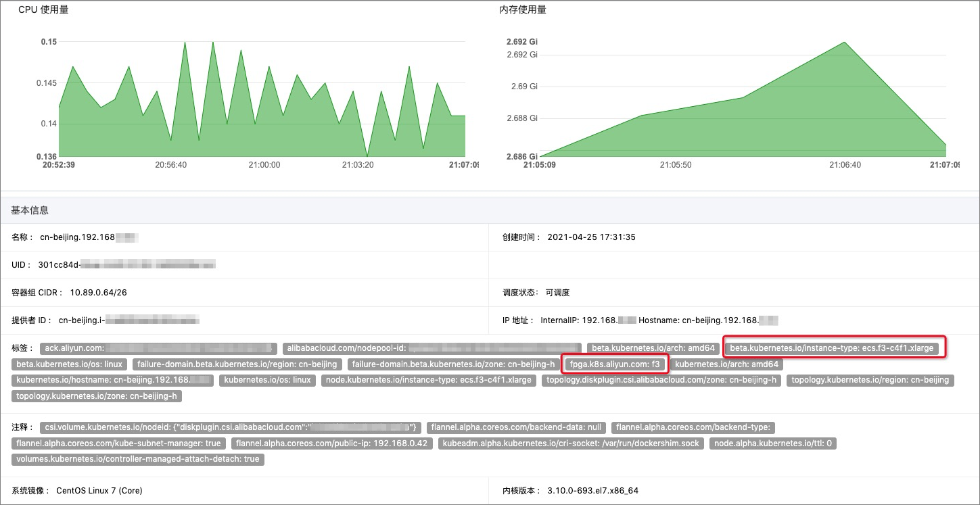Image resolution: width=980 pixels, height=505 pixels.
Task: Click the kubeadm cri-socket annotation
Action: [571, 443]
